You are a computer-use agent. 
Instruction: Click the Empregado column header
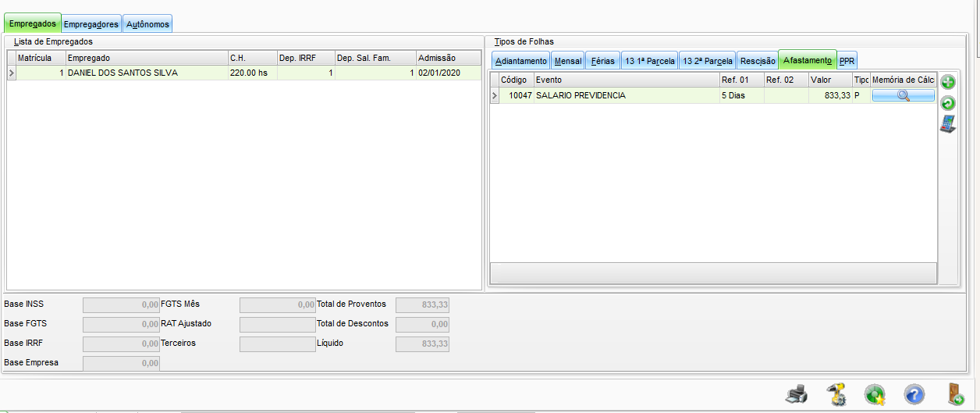(146, 58)
